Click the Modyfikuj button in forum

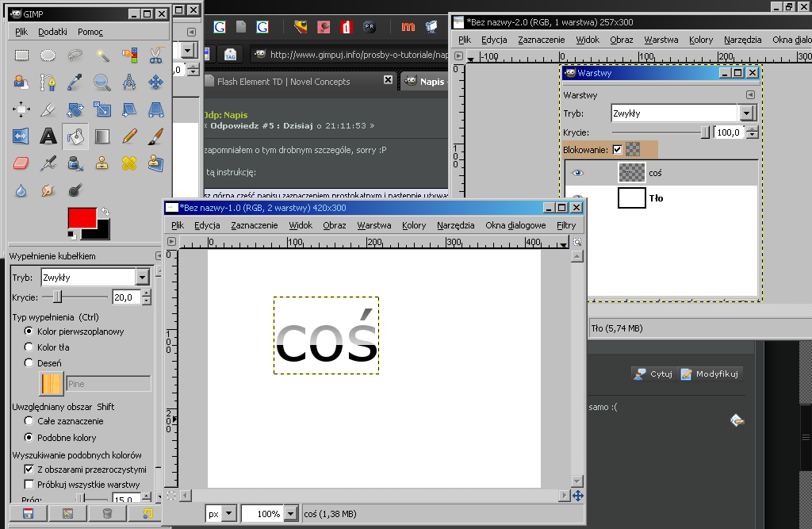tap(710, 374)
